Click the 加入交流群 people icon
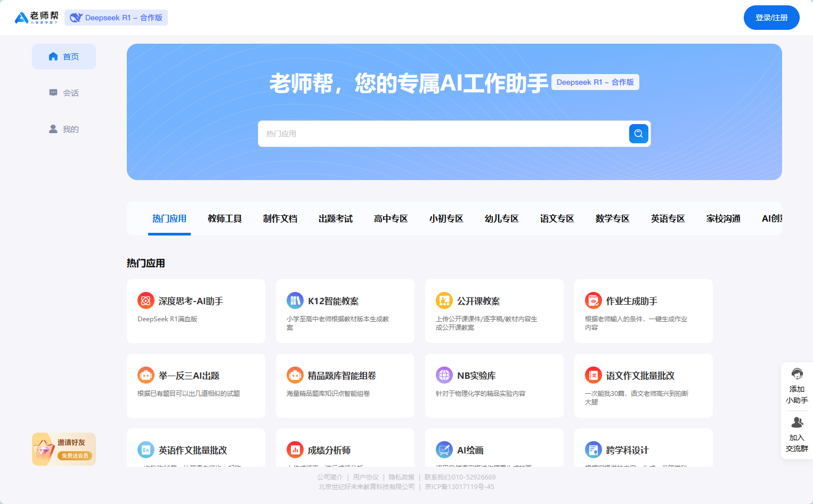 pyautogui.click(x=797, y=422)
